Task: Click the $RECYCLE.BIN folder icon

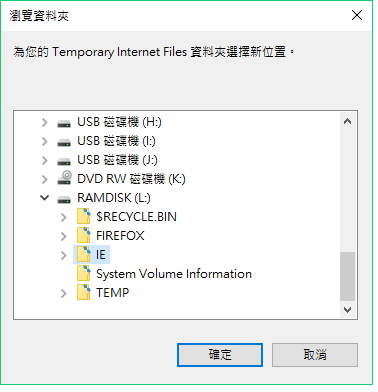Action: click(x=83, y=217)
